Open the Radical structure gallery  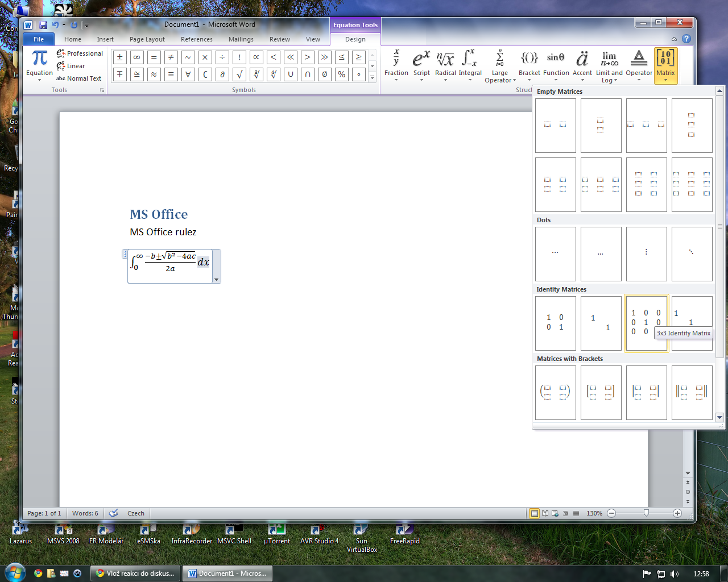445,66
